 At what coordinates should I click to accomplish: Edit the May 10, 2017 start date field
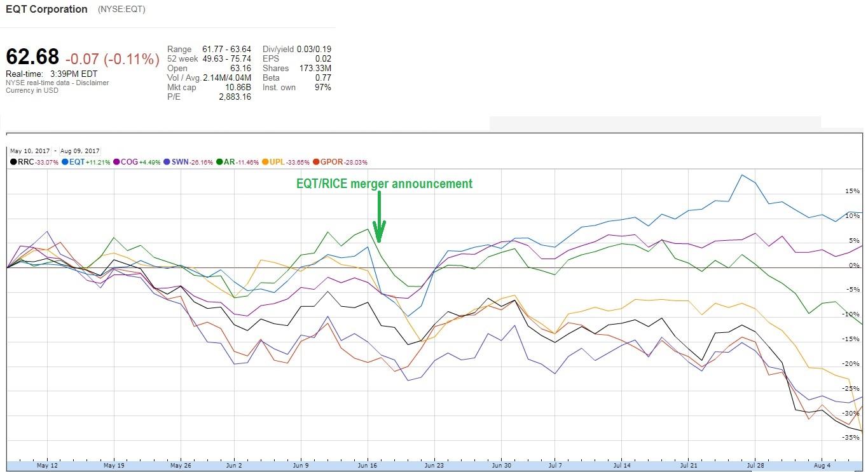(x=30, y=151)
